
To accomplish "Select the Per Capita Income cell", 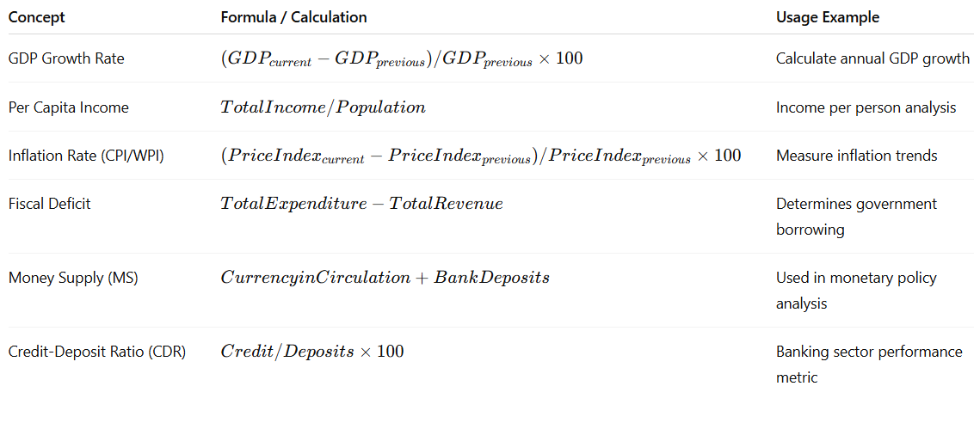I will click(x=69, y=107).
